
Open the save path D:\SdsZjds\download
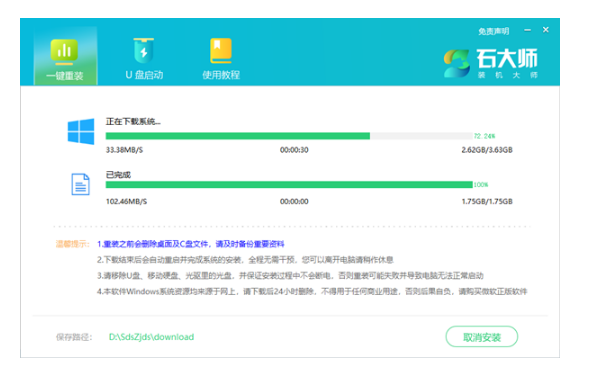151,337
